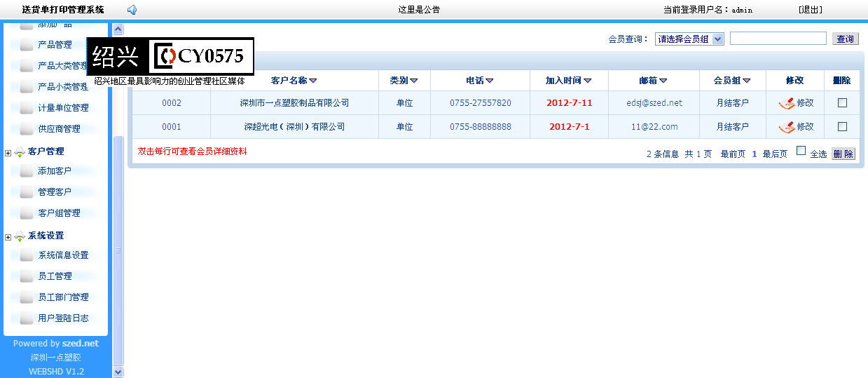Click phone number 0755-27557820
This screenshot has height=378, width=868.
pos(481,103)
